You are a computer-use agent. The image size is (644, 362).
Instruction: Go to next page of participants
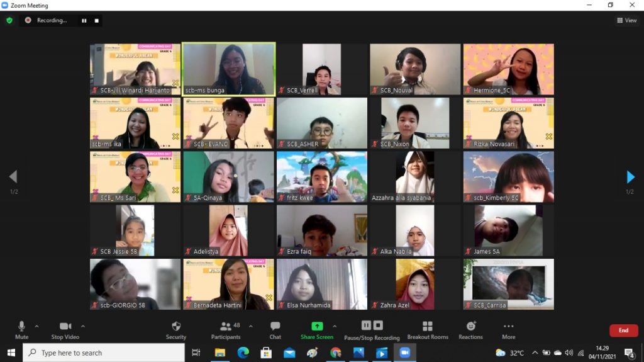coord(631,177)
